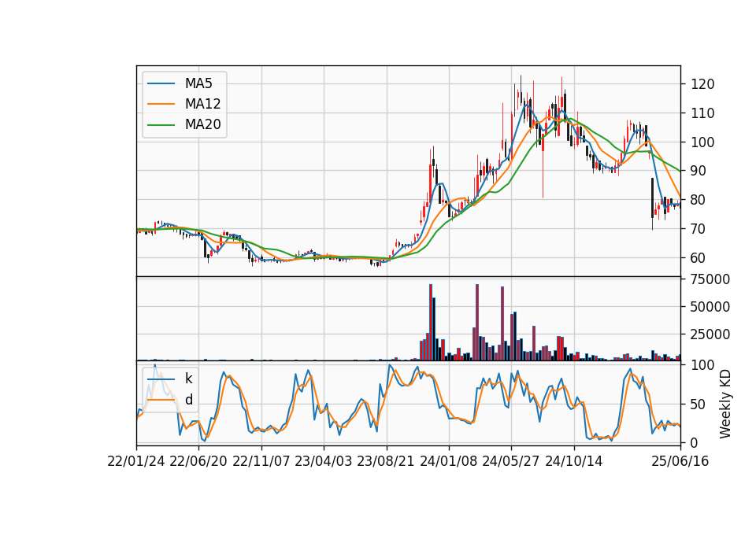The height and width of the screenshot is (543, 756).
Task: Click the 50000 volume axis label
Action: (x=710, y=307)
